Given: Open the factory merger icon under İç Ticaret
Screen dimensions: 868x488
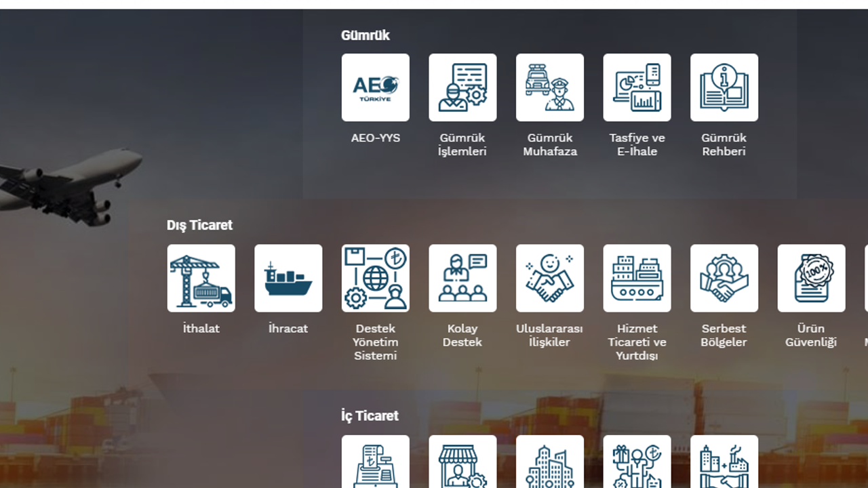Looking at the screenshot, I should point(724,462).
